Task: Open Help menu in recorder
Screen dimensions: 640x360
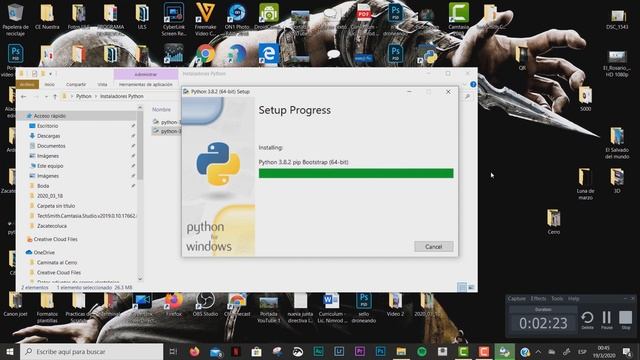Action: tap(574, 299)
